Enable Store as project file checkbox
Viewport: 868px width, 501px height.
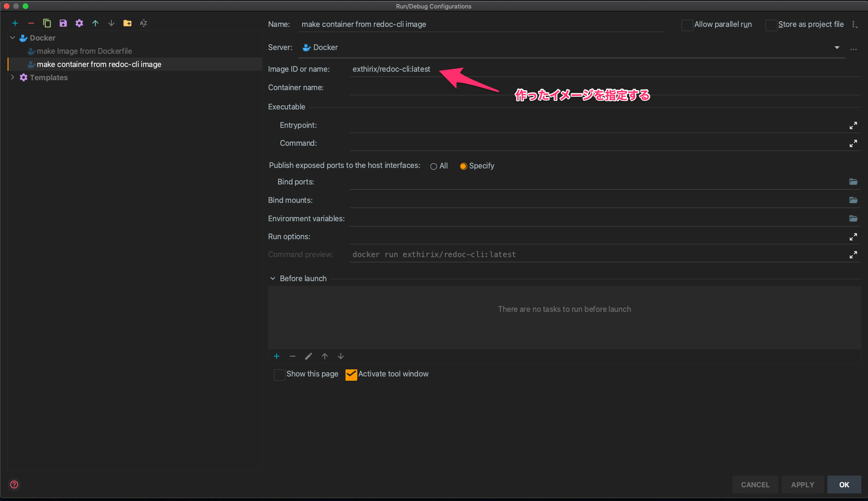tap(771, 25)
